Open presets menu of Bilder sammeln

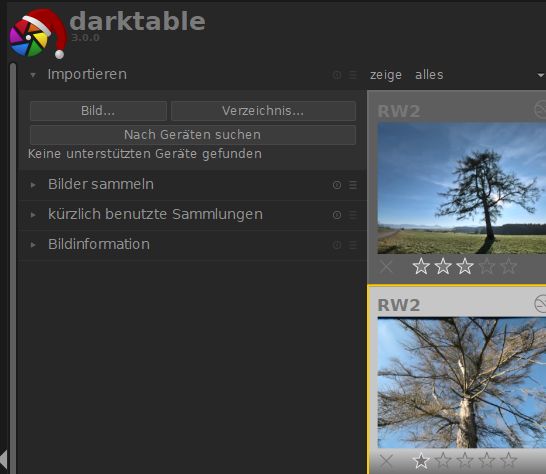[x=353, y=185]
